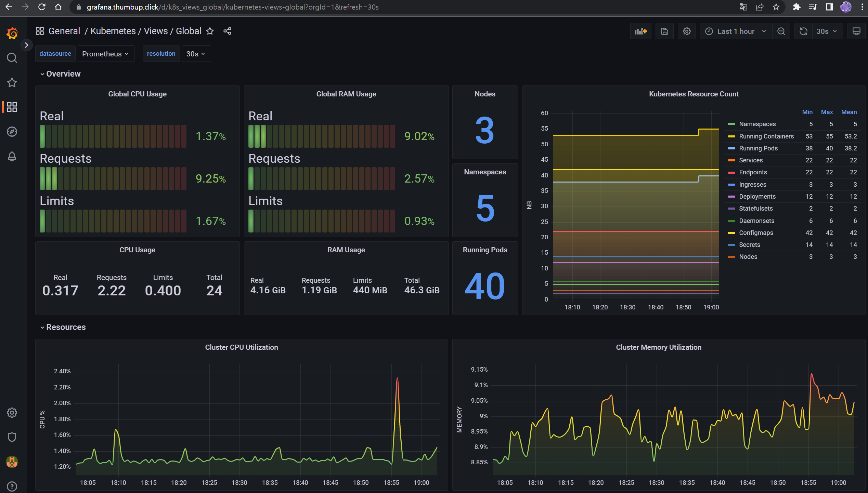Open the Alerting bell icon in sidebar
This screenshot has width=868, height=493.
click(12, 157)
